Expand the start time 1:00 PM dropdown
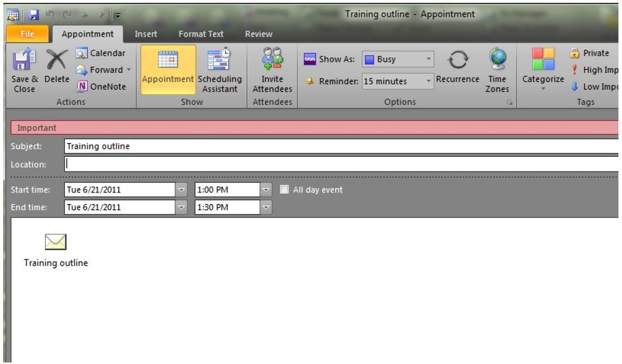Screen dimensions: 622x364 266,189
